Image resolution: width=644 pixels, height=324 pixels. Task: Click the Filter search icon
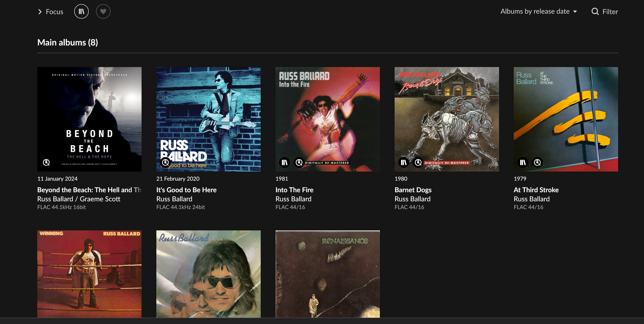pos(595,12)
